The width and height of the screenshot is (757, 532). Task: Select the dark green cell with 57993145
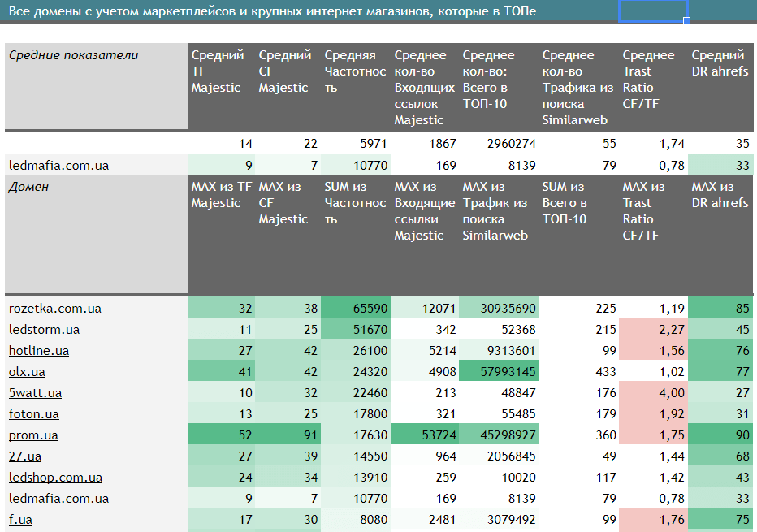click(x=499, y=372)
